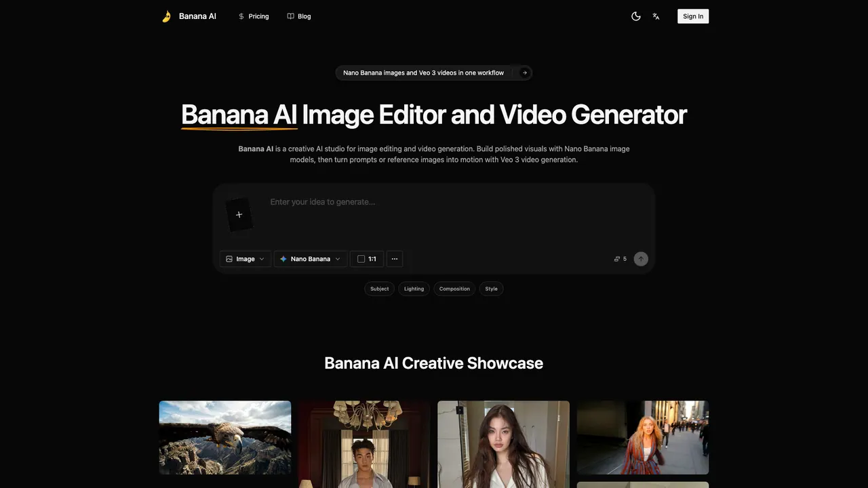Open the language translation selector icon
This screenshot has width=868, height=488.
pyautogui.click(x=656, y=16)
